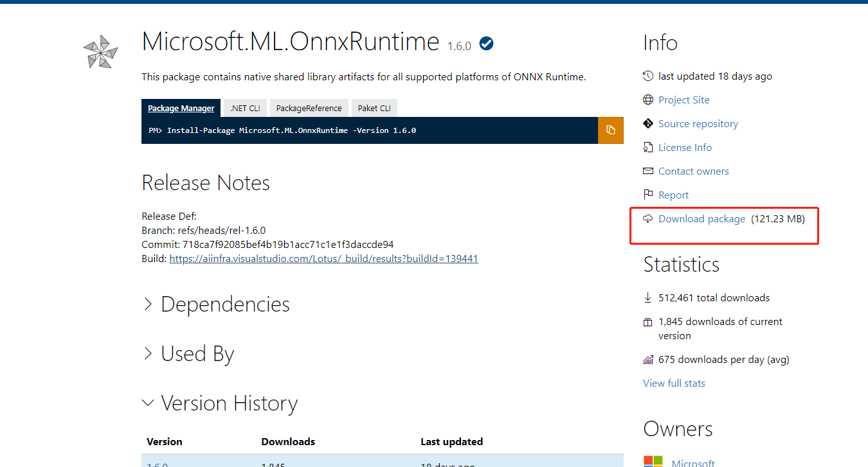Click the 512,461 total downloads text
Screen dimensions: 868x467
(x=714, y=298)
